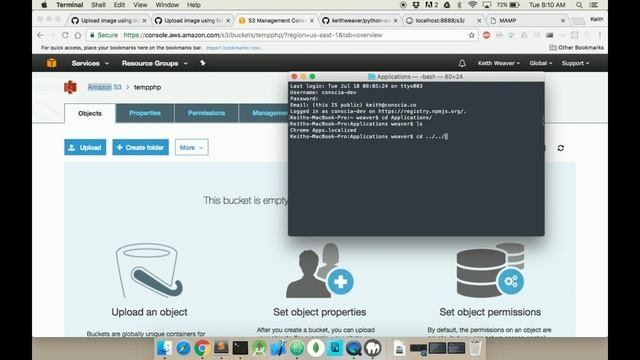The image size is (640, 360).
Task: Click the Keith profile button in Chrome
Action: click(596, 19)
